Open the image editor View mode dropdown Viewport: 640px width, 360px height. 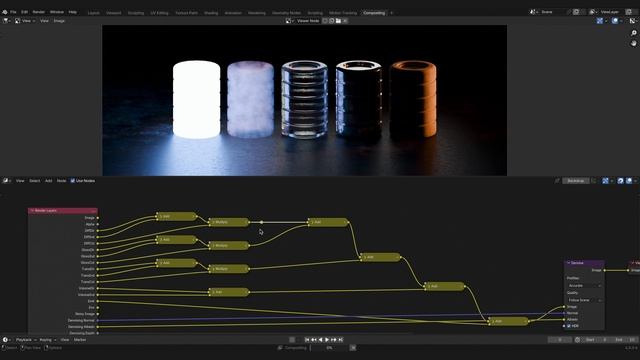point(25,21)
